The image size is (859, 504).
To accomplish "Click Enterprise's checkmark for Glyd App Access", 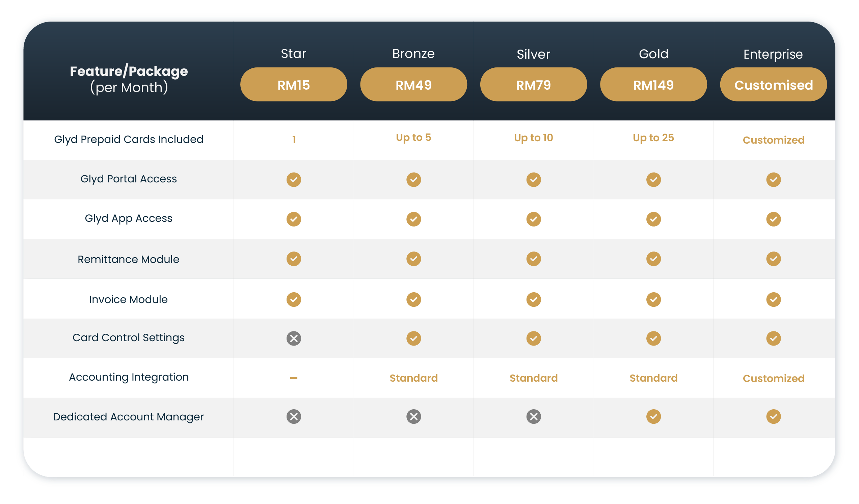I will point(774,219).
